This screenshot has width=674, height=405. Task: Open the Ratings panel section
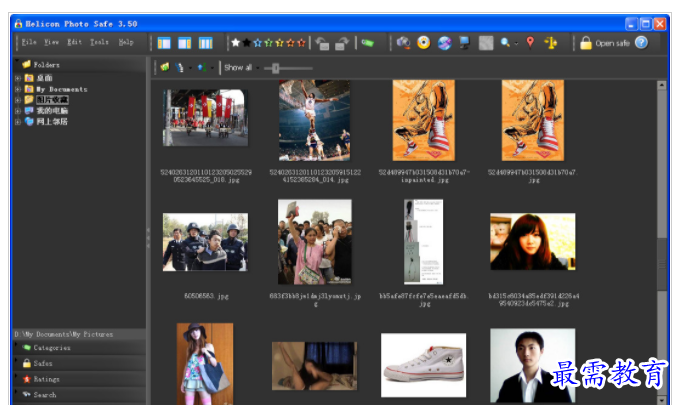tap(46, 379)
